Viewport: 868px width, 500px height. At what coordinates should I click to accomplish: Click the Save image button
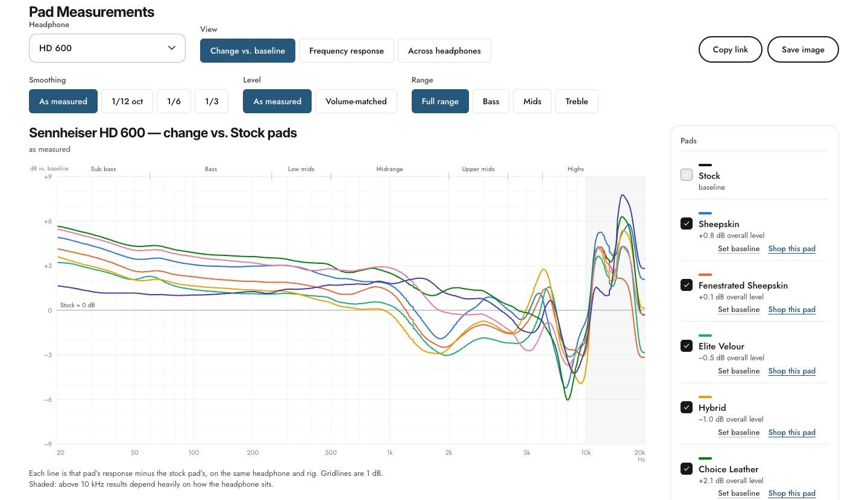pyautogui.click(x=803, y=49)
